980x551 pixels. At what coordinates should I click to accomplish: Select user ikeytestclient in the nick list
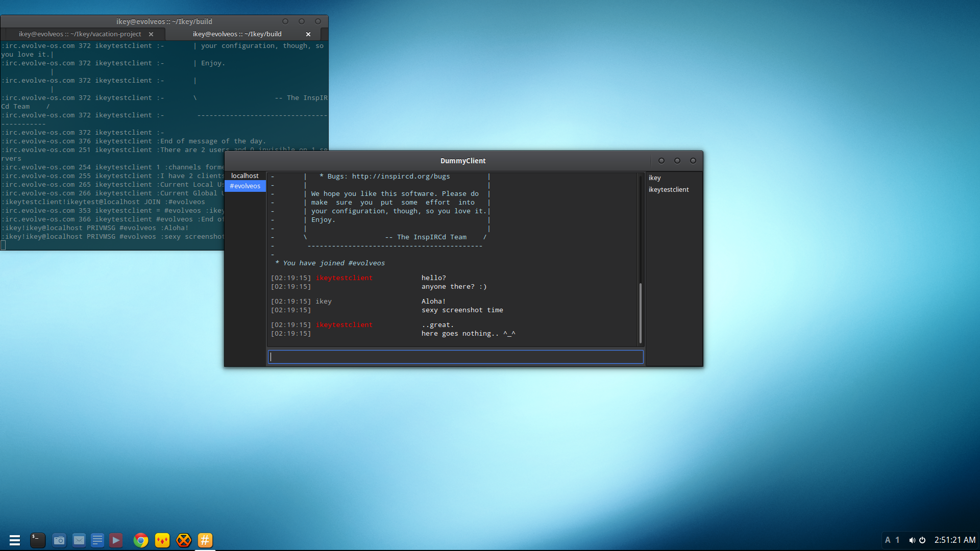point(669,190)
